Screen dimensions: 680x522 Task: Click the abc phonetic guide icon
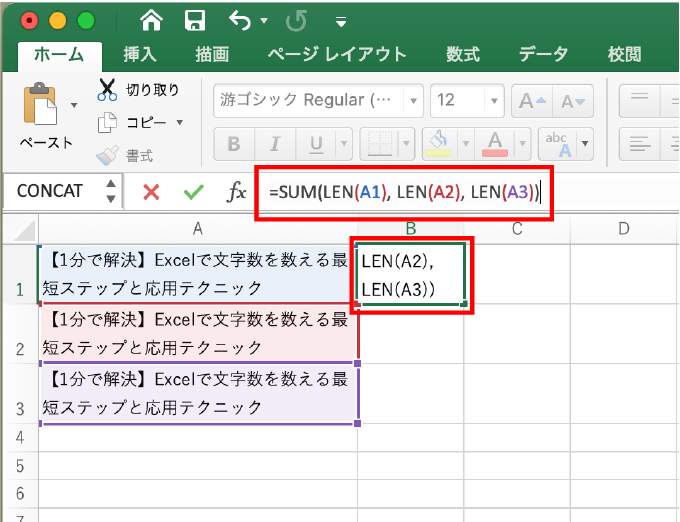click(558, 144)
